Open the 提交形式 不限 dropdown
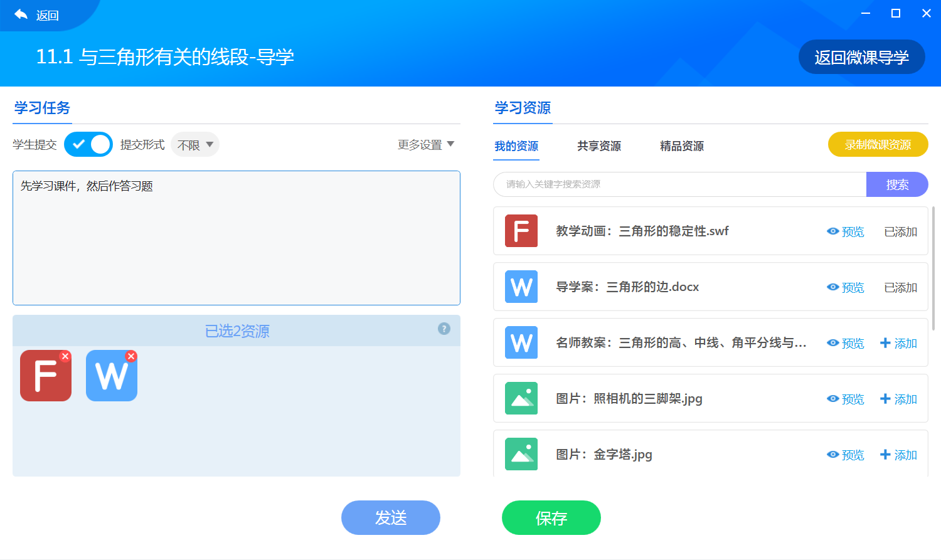This screenshot has width=941, height=560. click(x=195, y=145)
